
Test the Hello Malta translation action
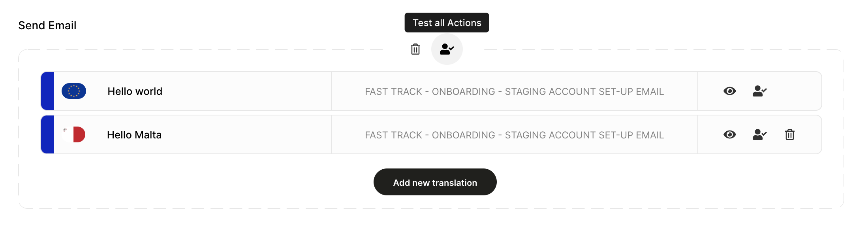[759, 135]
